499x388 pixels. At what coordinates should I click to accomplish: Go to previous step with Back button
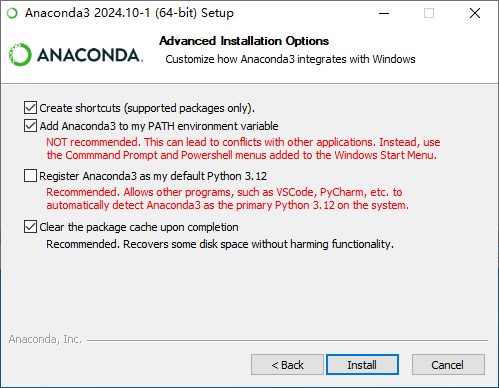287,365
